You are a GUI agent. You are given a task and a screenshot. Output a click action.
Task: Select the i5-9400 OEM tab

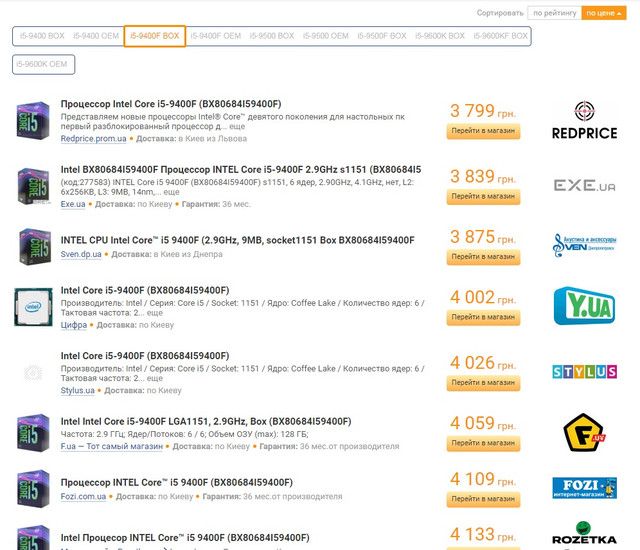tap(96, 36)
